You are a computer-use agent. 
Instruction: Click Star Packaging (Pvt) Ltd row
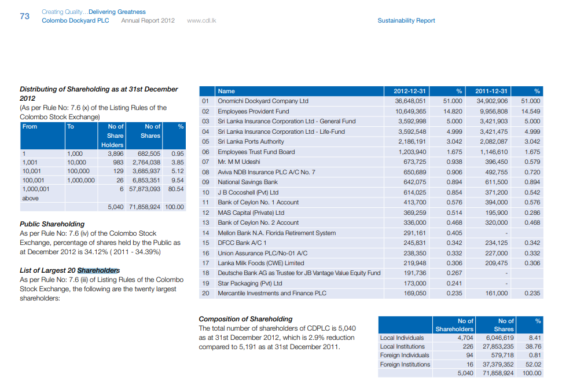[x=250, y=283]
